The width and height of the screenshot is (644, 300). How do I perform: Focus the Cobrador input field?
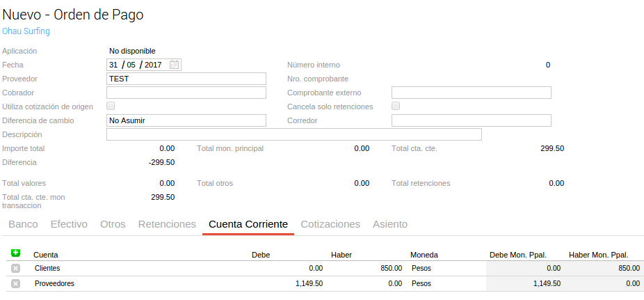(x=186, y=93)
